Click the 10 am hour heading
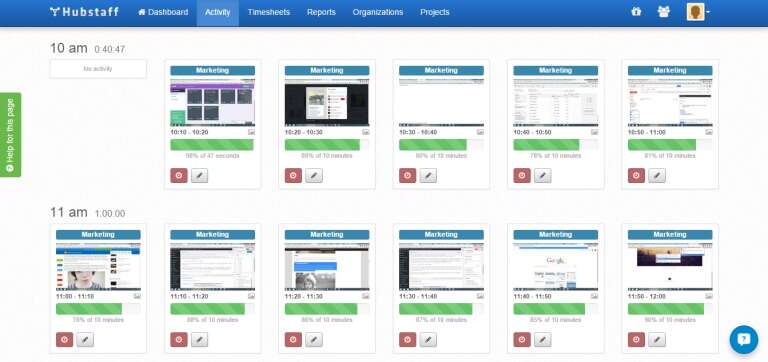Image resolution: width=768 pixels, height=362 pixels. (69, 48)
